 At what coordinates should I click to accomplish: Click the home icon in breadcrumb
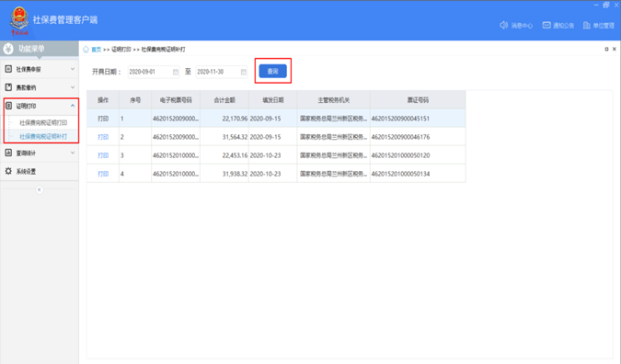[86, 50]
